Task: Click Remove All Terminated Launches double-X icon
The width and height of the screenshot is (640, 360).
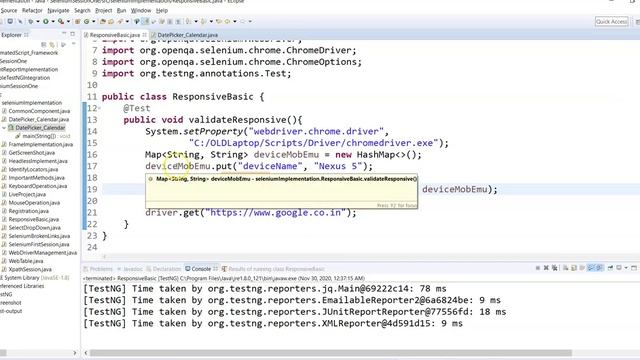Action: click(x=555, y=268)
